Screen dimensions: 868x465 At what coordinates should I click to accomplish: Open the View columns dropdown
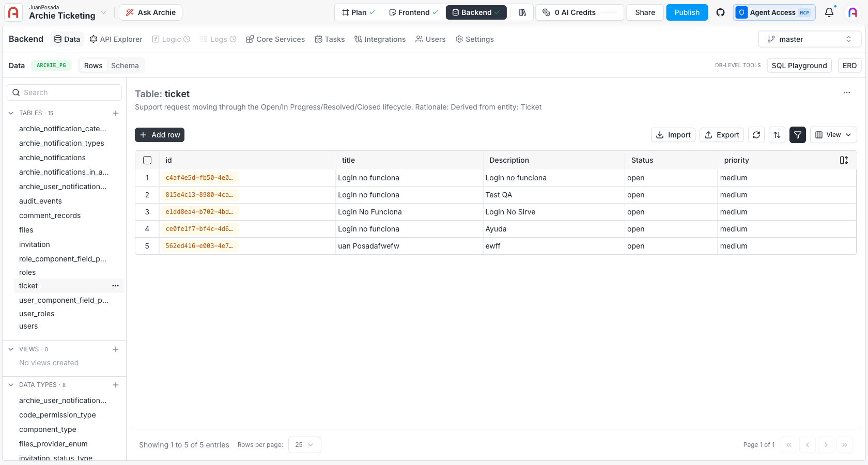click(833, 135)
